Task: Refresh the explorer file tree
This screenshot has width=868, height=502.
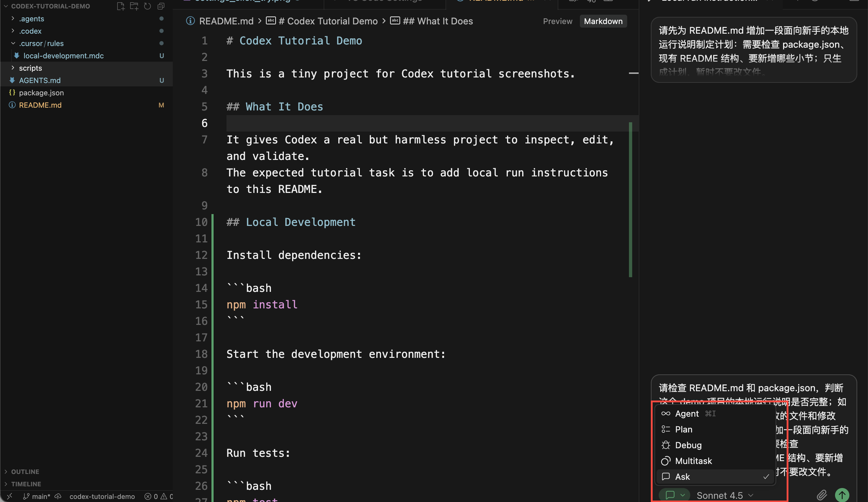Action: point(147,6)
